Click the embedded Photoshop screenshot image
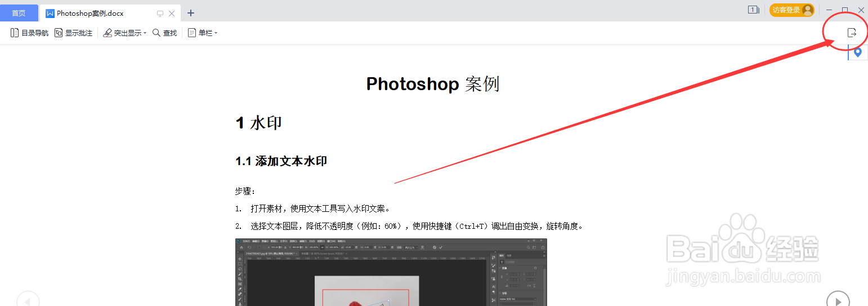This screenshot has width=868, height=306. [391, 272]
